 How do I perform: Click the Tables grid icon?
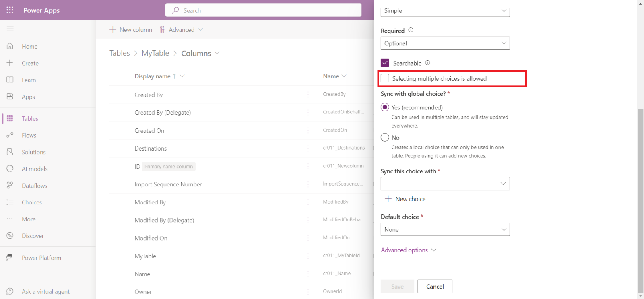(10, 118)
